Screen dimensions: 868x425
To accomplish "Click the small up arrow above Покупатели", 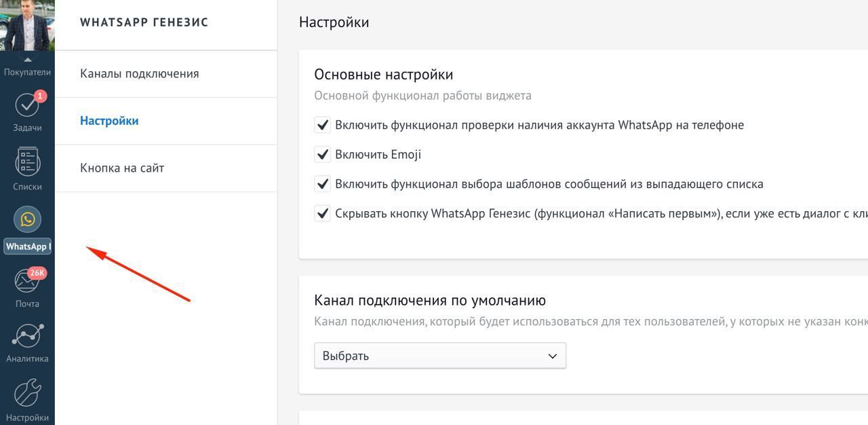I will pos(27,60).
